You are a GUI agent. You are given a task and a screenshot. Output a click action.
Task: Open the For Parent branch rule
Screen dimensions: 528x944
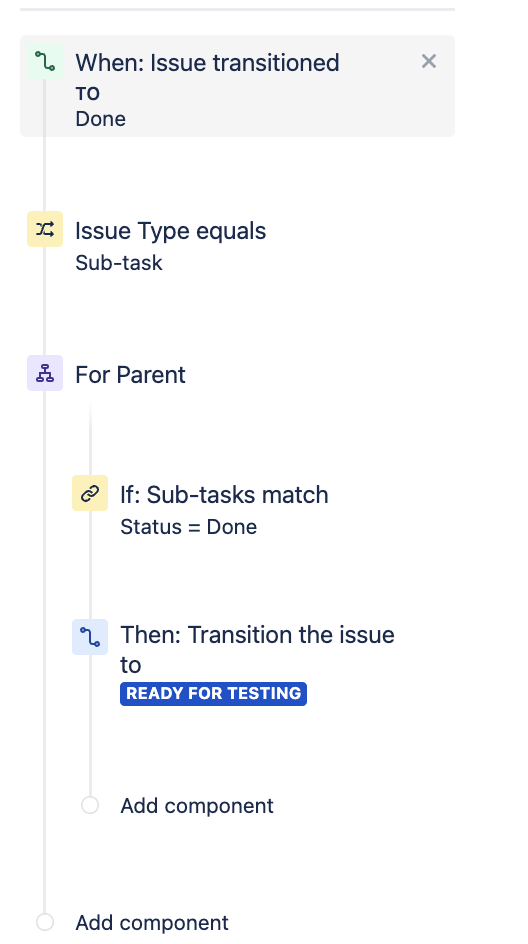coord(130,375)
